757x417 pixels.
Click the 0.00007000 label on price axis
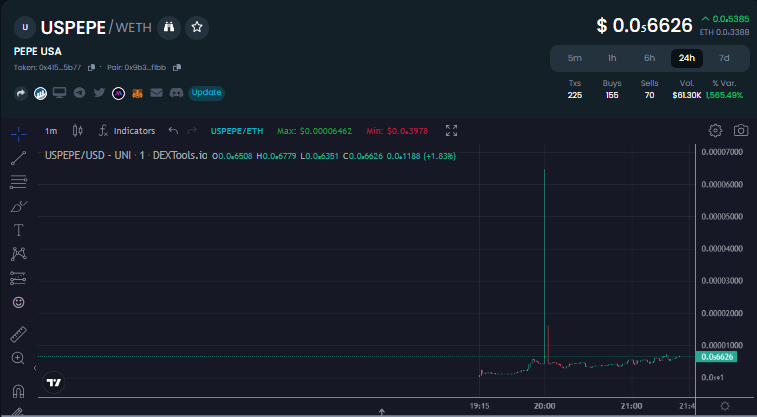722,152
